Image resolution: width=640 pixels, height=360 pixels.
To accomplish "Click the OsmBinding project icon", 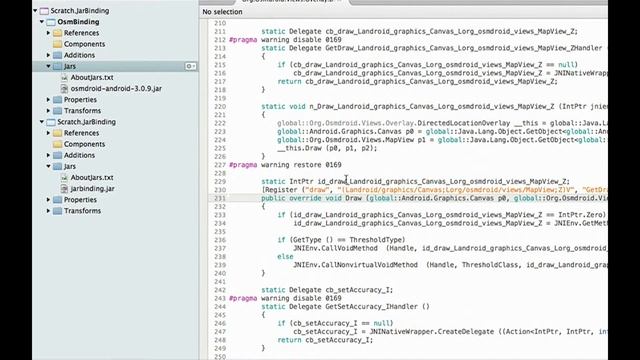I will 51,22.
